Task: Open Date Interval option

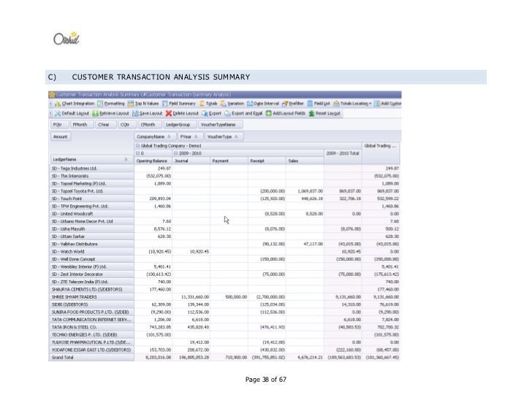Action: point(263,104)
